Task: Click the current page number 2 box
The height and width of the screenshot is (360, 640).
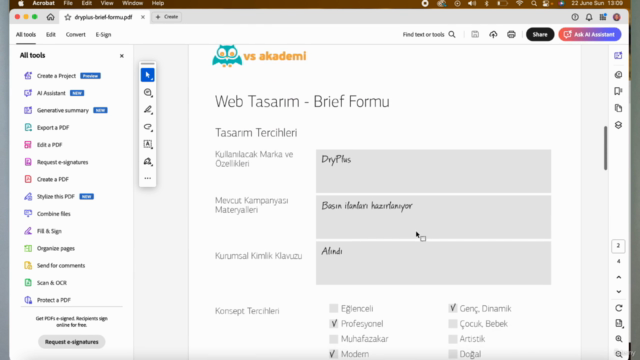Action: tap(618, 246)
